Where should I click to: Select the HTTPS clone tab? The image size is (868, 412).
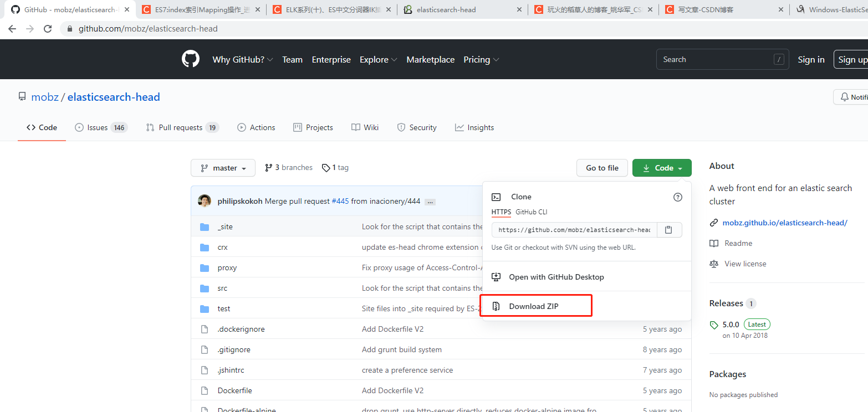[501, 212]
